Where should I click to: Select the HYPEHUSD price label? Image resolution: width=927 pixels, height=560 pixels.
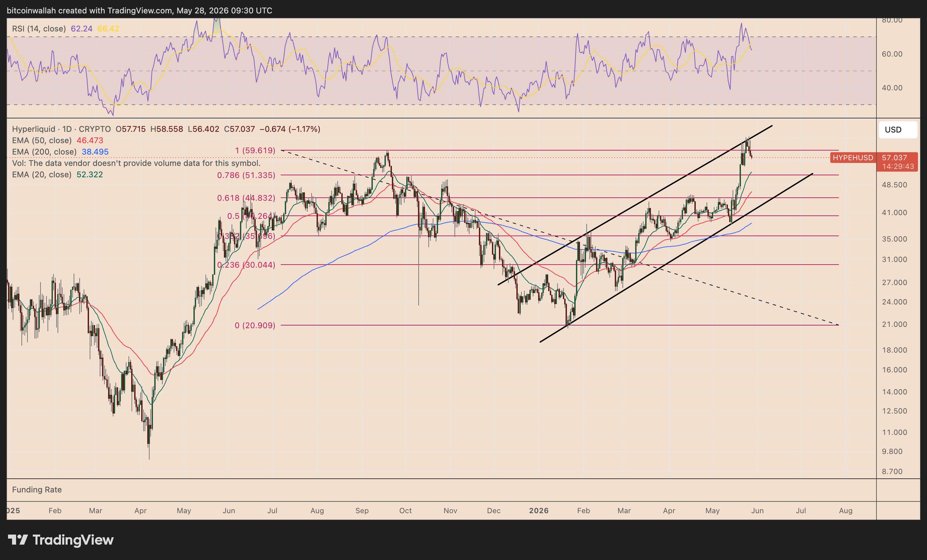tap(852, 158)
